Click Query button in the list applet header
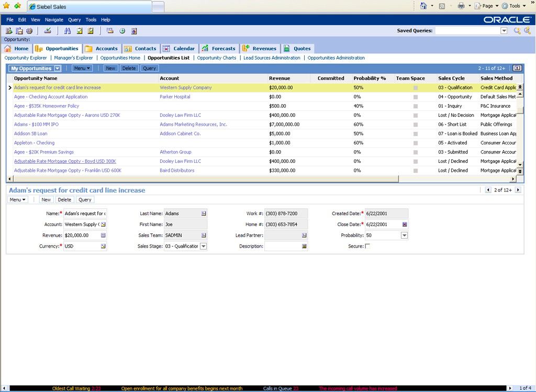Image resolution: width=536 pixels, height=392 pixels. coord(149,69)
